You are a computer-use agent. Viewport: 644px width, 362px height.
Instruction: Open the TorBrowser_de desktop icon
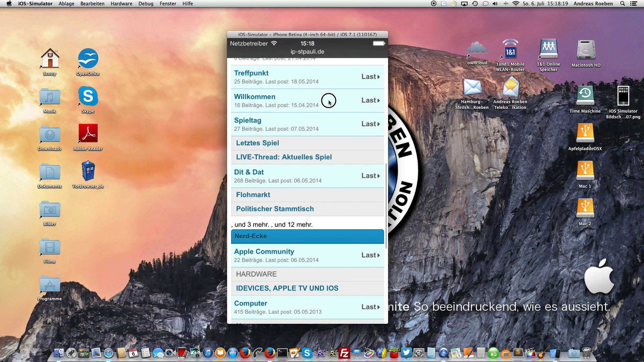[88, 172]
